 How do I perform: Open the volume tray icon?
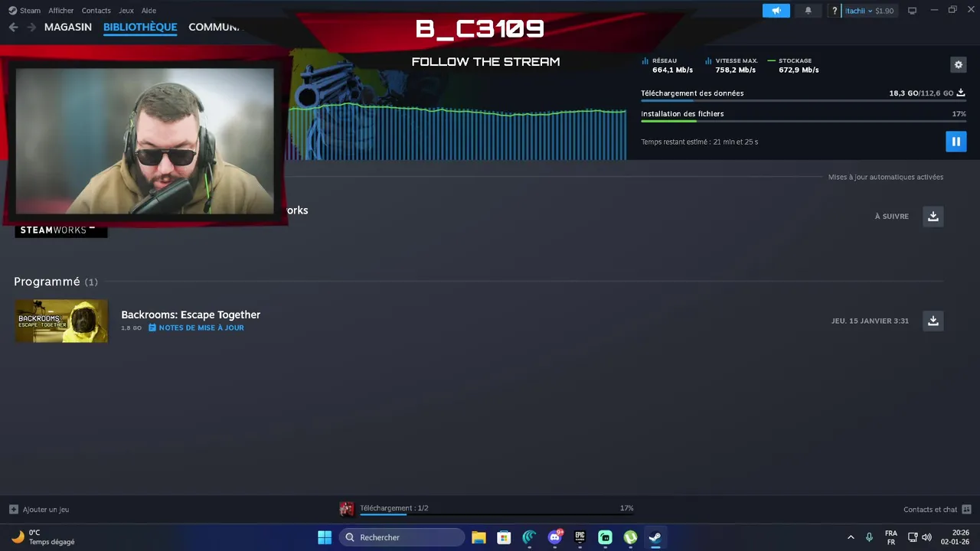pos(926,537)
